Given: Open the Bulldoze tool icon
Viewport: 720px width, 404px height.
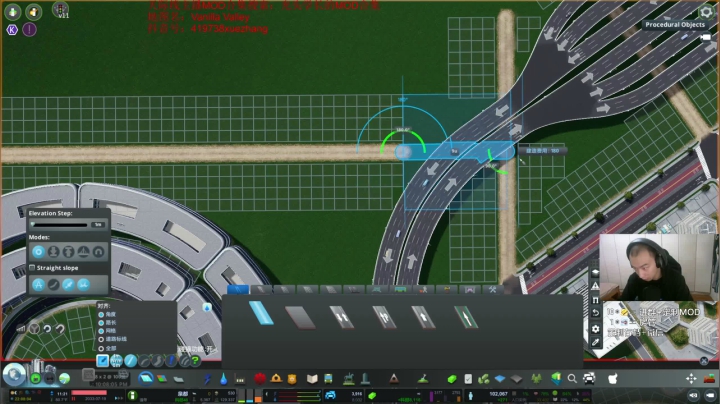Looking at the screenshot, I should coord(709,379).
